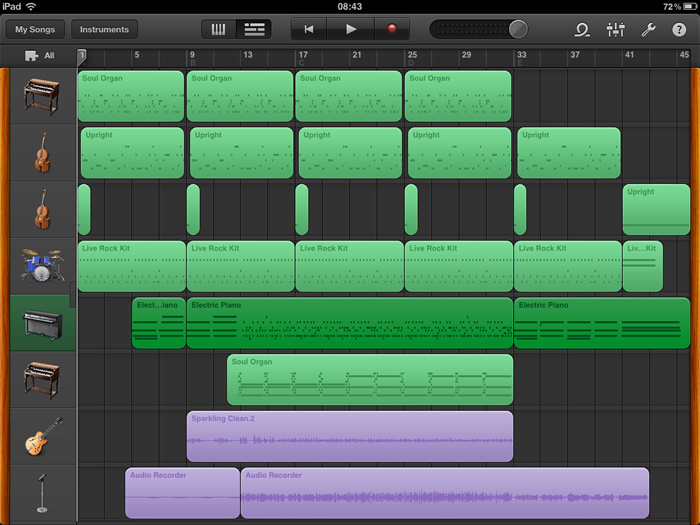The height and width of the screenshot is (525, 700).
Task: Select the Electric Piano track icon
Action: [42, 323]
